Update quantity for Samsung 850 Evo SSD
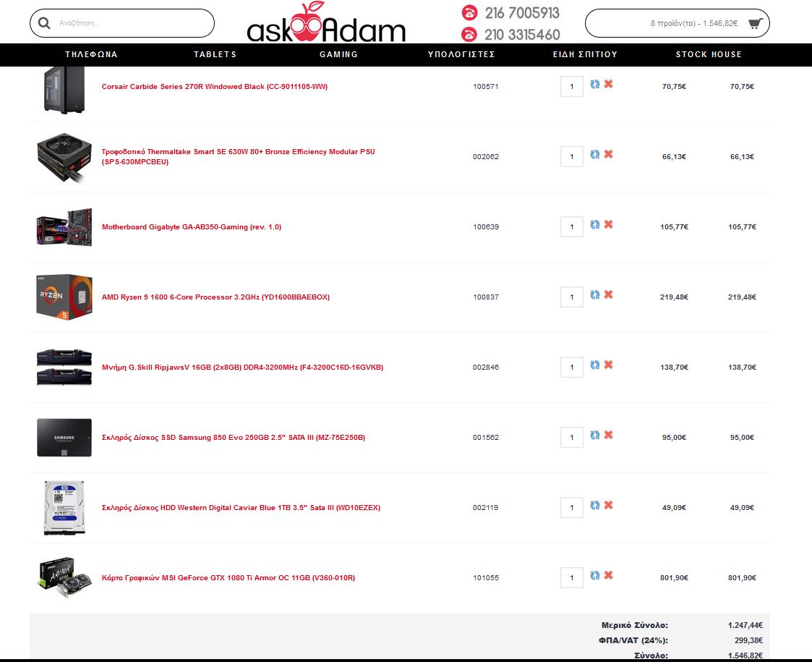 595,435
